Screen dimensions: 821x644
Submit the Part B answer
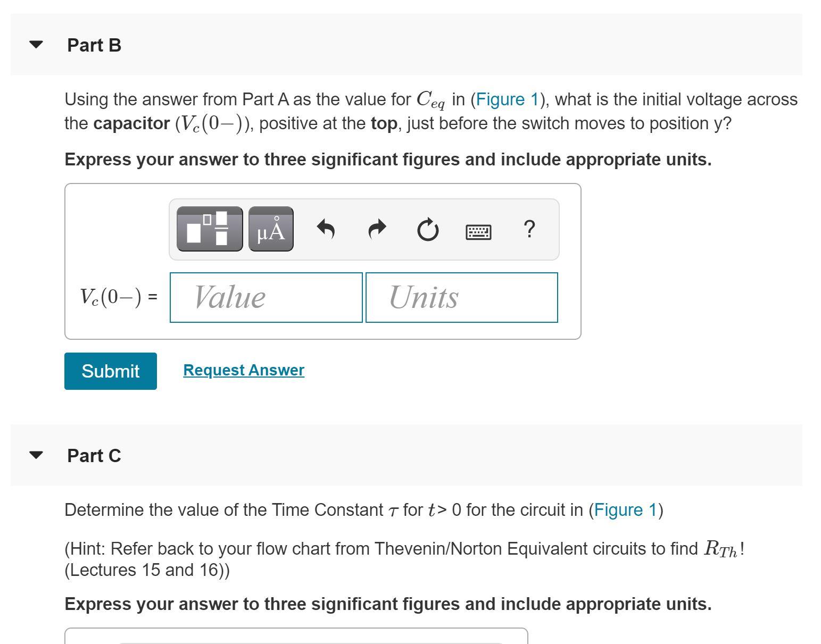point(110,371)
